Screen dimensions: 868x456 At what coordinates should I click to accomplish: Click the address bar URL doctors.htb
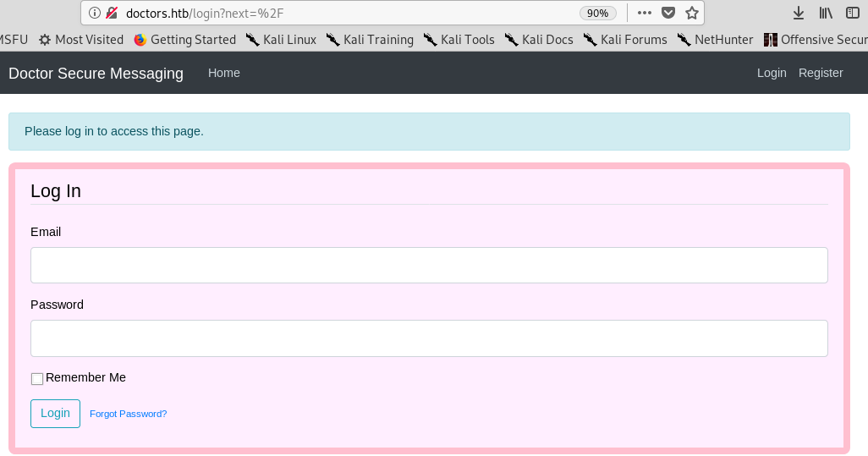pos(205,13)
